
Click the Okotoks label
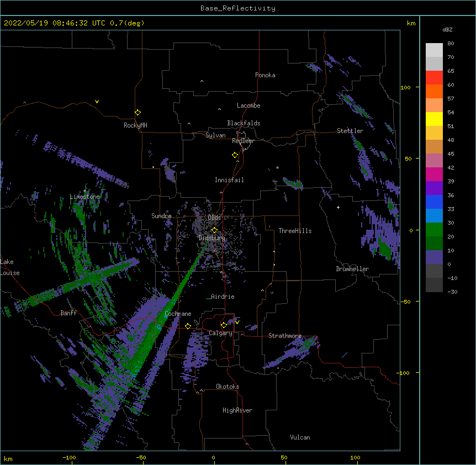point(228,387)
